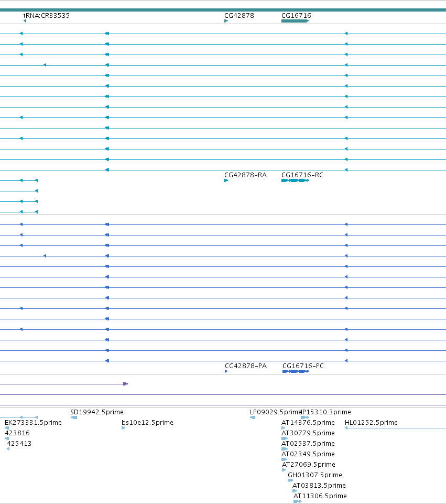Select the AT14376.5prime EST label

(x=308, y=422)
